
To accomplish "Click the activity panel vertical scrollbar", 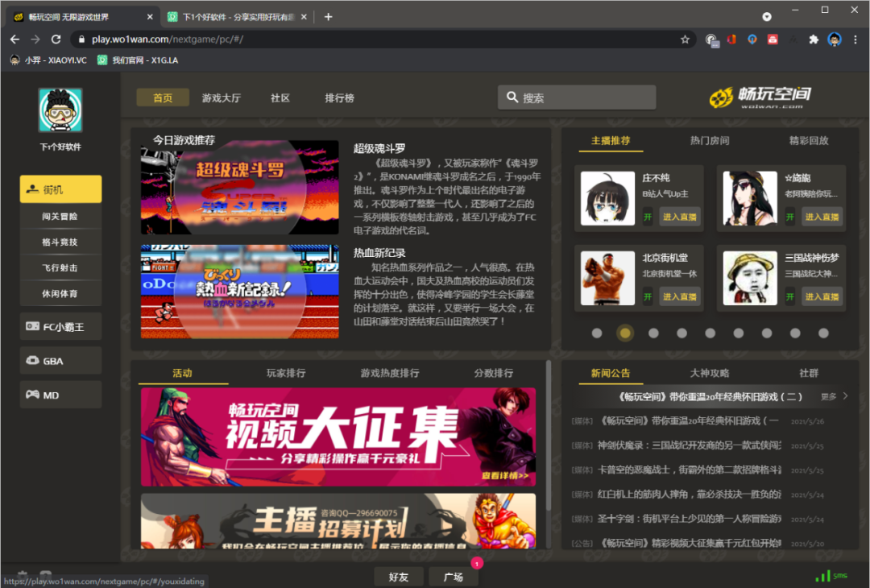I will [x=549, y=436].
